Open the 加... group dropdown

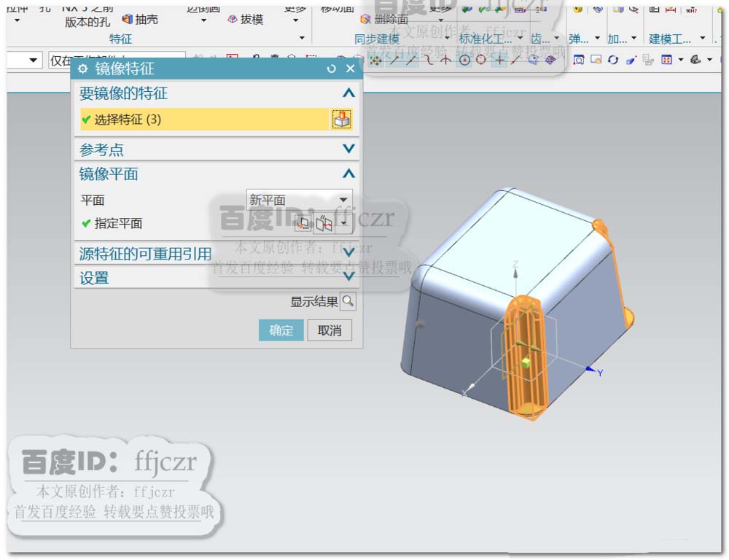point(634,38)
